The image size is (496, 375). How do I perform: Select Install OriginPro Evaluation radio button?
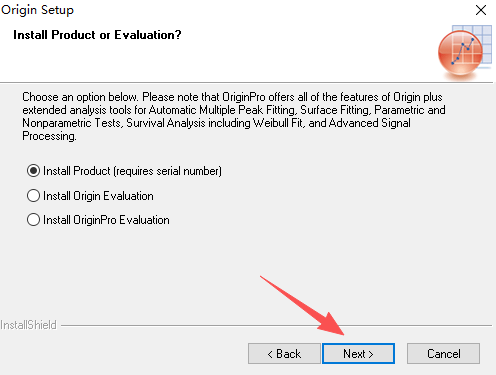33,220
